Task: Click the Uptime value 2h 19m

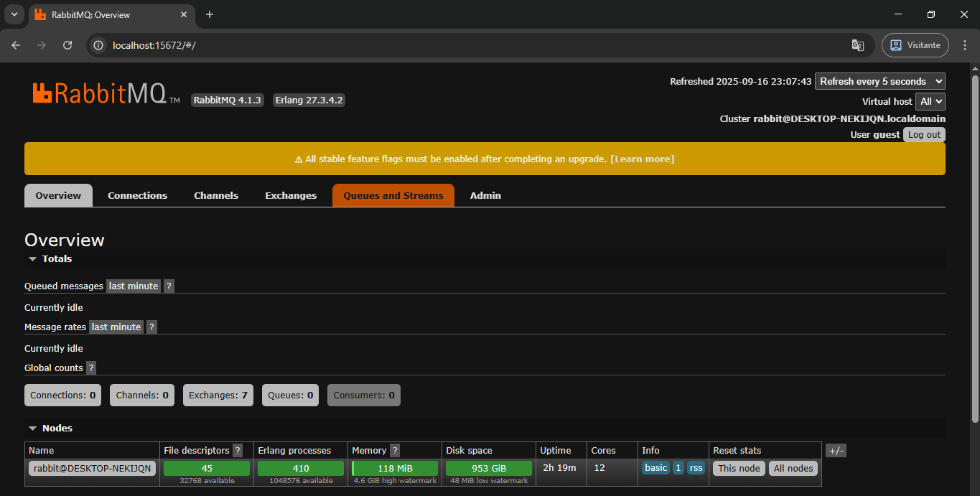Action: (x=559, y=468)
